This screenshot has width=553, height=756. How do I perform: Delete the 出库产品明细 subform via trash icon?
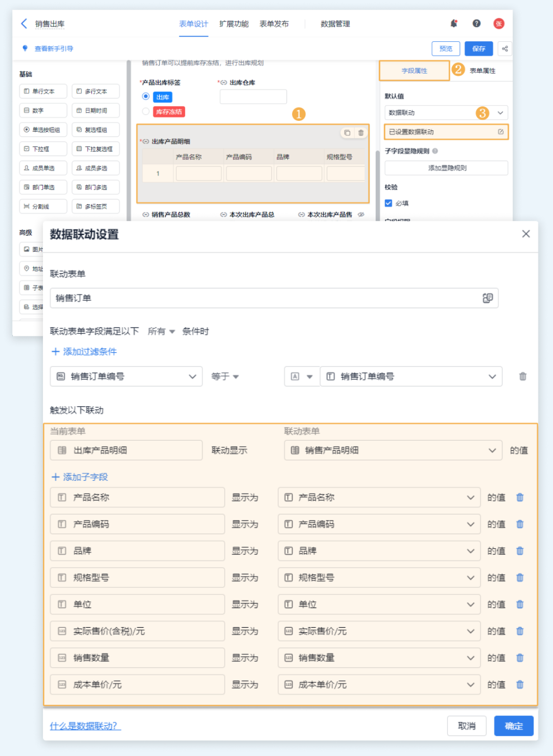coord(361,133)
